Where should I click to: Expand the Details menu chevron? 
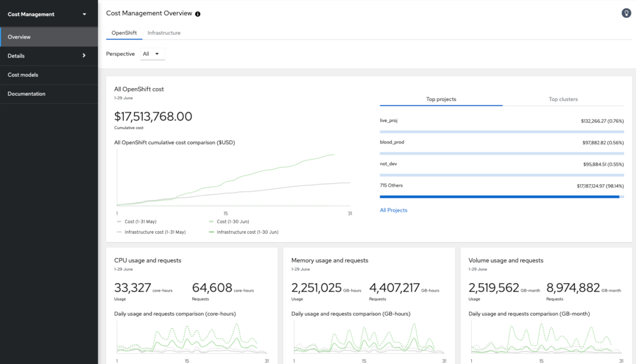coord(84,56)
